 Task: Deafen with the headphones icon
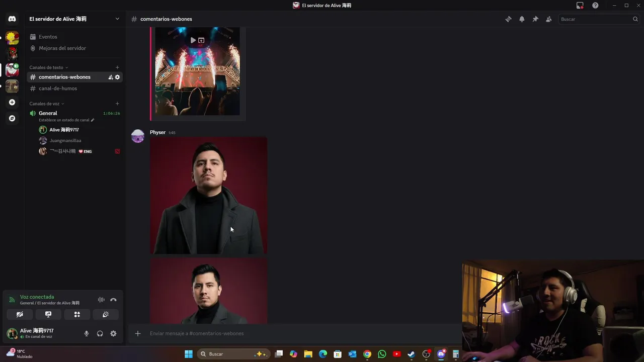tap(100, 333)
